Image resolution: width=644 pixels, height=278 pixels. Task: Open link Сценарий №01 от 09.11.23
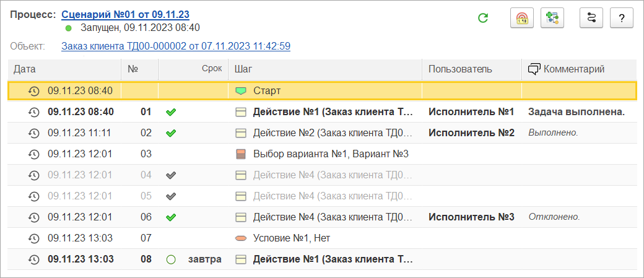tap(125, 15)
